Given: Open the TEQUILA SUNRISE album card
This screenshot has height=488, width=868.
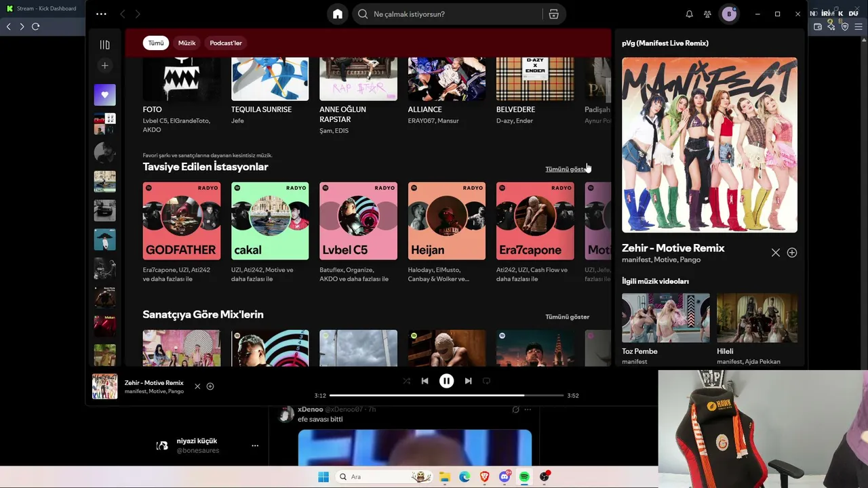Looking at the screenshot, I should 270,91.
